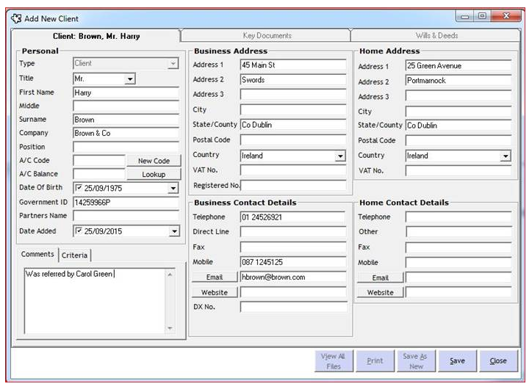Viewport: 532px width, 392px height.
Task: Click the Add New Client window icon
Action: point(16,18)
